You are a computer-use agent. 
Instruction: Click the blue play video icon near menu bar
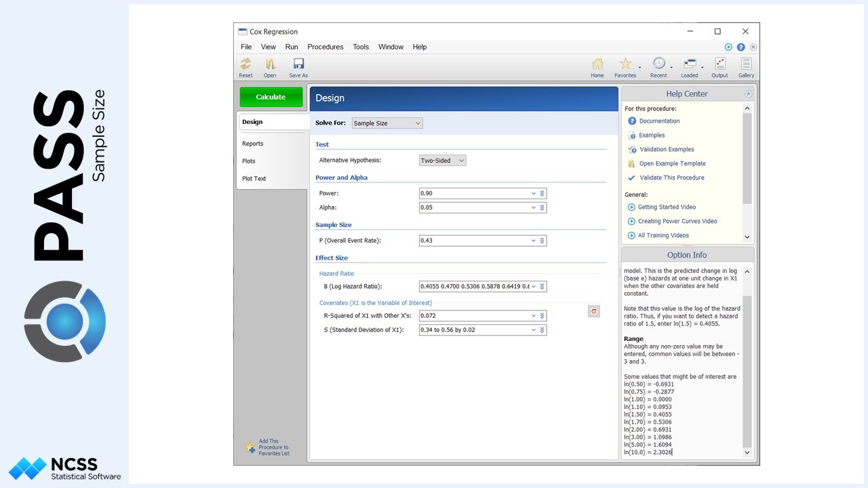(x=728, y=47)
